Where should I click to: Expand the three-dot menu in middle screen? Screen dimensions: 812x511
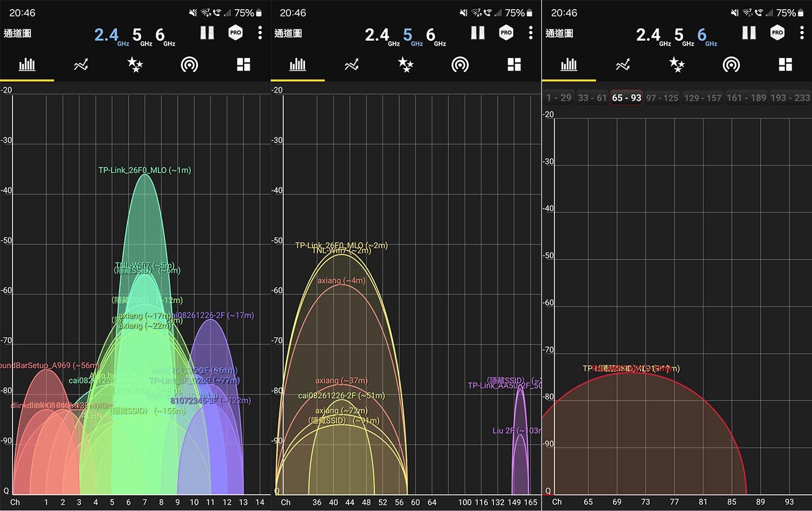point(531,33)
